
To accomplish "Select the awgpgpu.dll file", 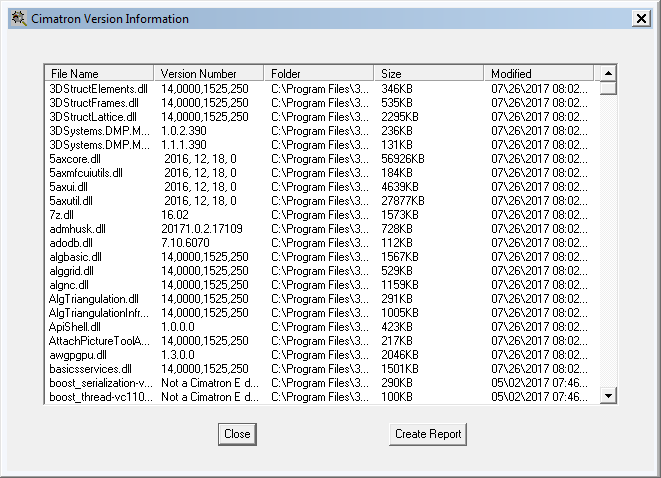I will click(x=78, y=354).
